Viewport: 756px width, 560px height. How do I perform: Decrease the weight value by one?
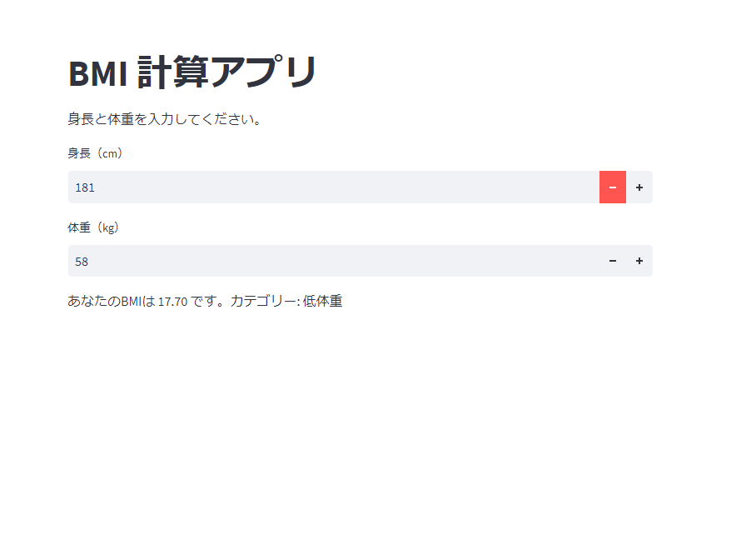pos(612,260)
